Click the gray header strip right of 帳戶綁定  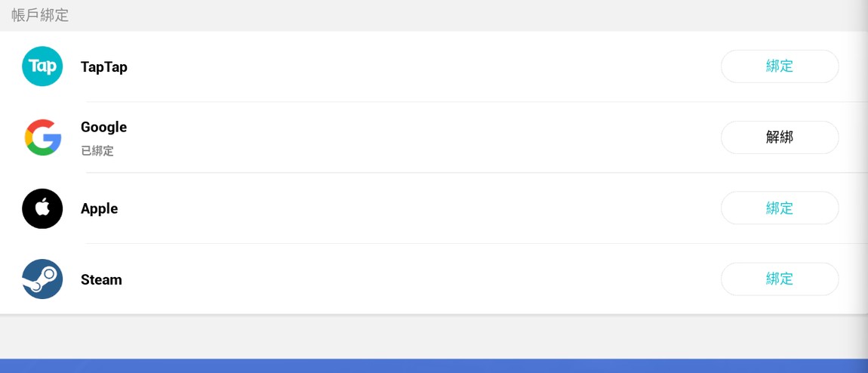(453, 15)
